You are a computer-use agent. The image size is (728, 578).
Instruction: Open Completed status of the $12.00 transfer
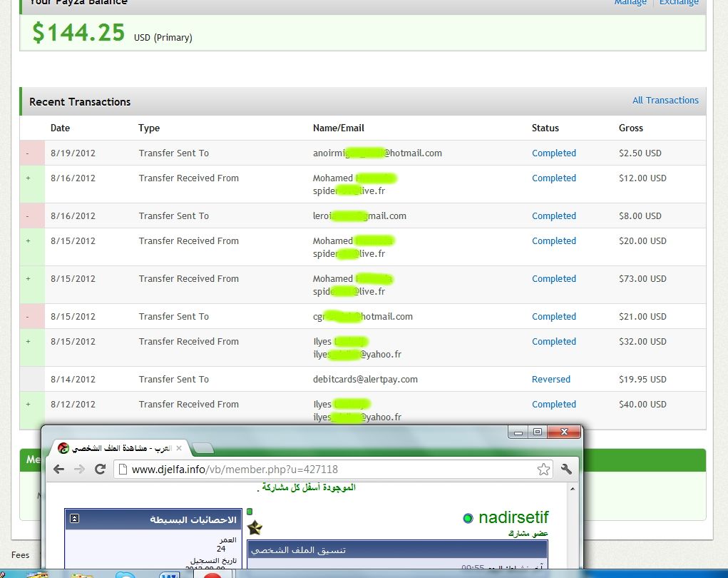pos(554,178)
